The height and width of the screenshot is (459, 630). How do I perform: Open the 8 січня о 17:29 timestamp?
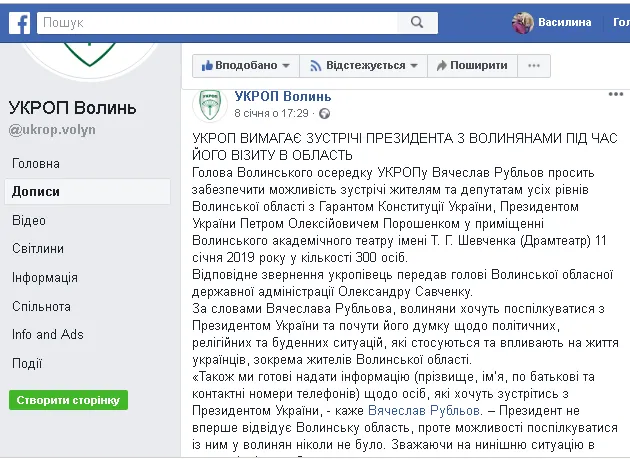click(271, 113)
